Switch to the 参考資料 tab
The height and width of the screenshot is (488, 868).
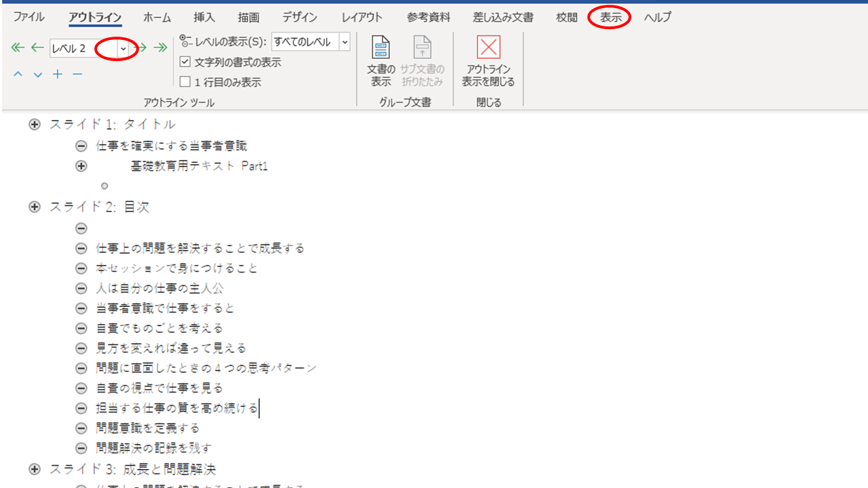pyautogui.click(x=429, y=18)
